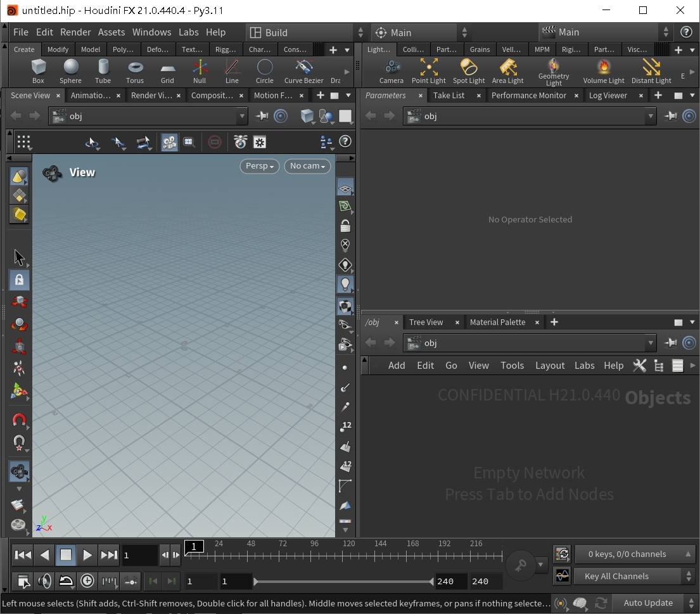Click the Auto Update button
Screen dimensions: 700x614
[x=647, y=603]
